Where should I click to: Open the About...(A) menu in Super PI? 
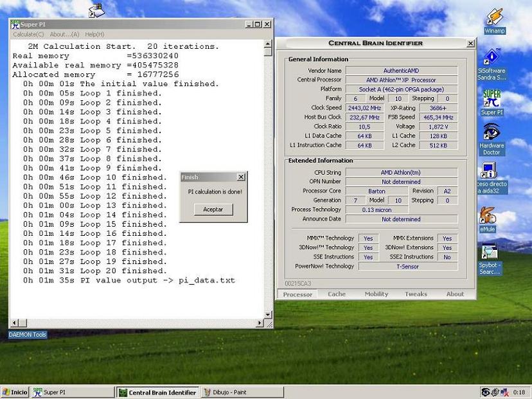(64, 34)
